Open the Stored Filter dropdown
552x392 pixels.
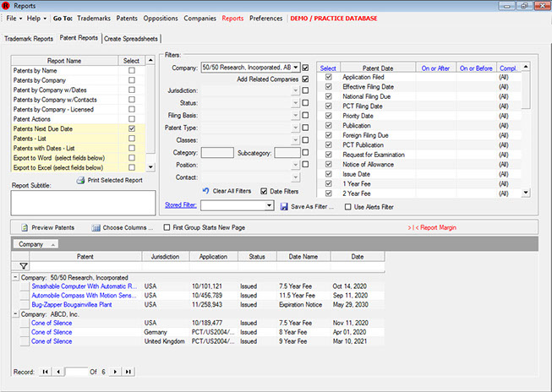point(271,205)
